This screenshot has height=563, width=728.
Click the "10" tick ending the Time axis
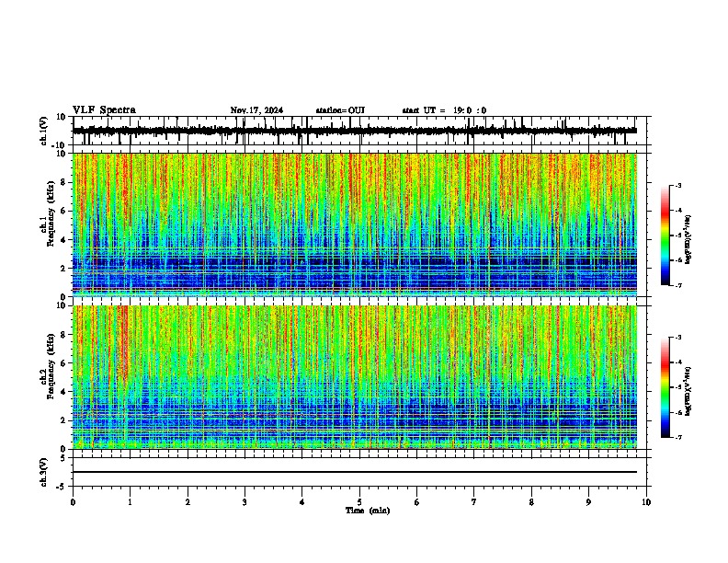tap(646, 502)
